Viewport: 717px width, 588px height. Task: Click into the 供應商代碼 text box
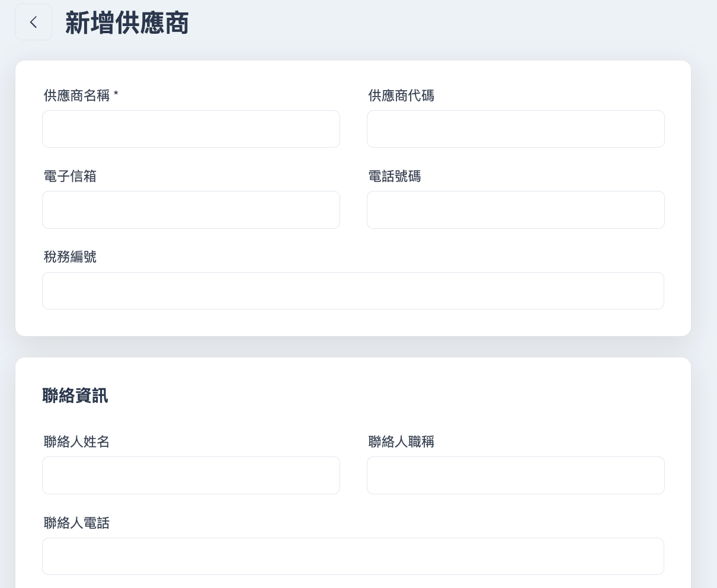click(x=516, y=129)
